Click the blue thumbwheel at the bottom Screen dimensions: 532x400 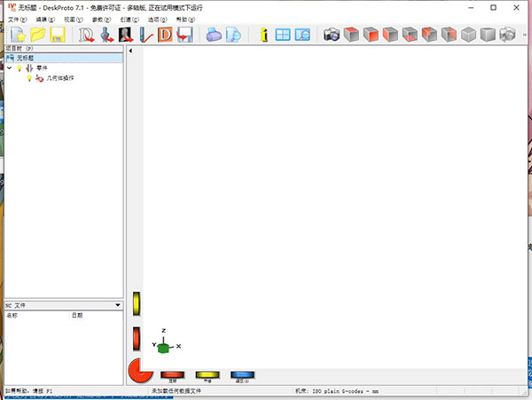tap(242, 375)
